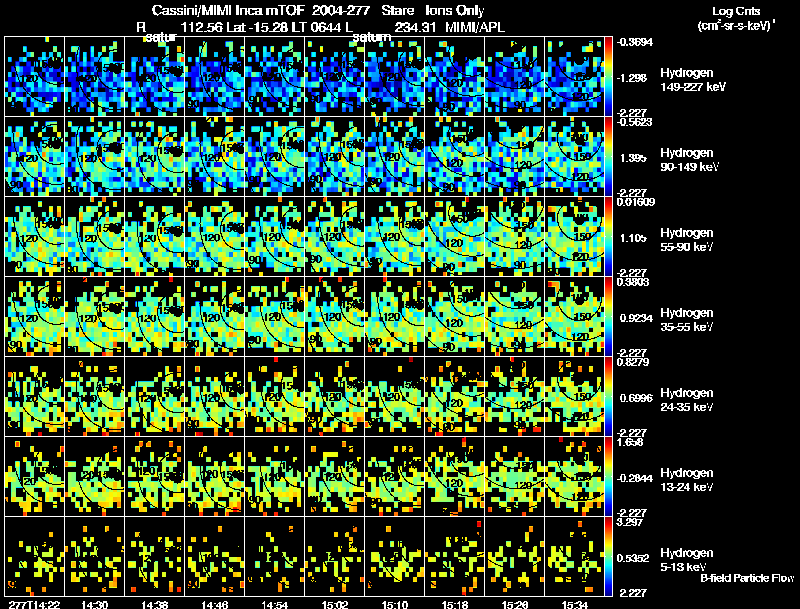Click the '0.3803' color scale value
The height and width of the screenshot is (609, 800).
pyautogui.click(x=633, y=282)
